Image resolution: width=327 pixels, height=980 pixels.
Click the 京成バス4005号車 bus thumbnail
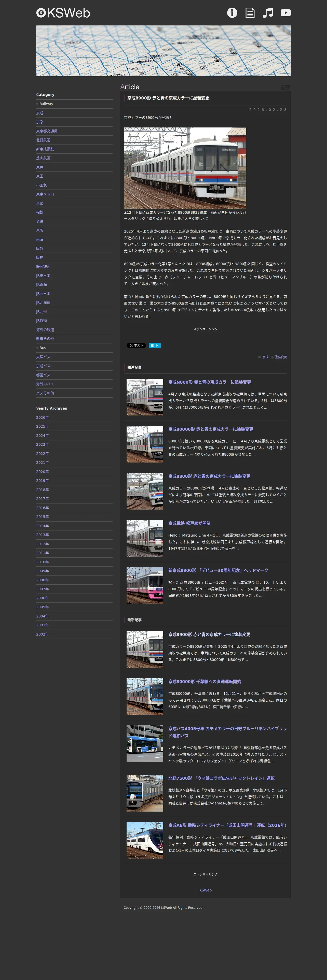(145, 744)
